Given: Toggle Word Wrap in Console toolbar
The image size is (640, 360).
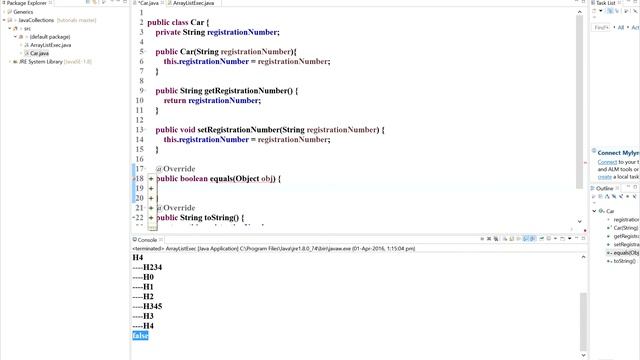Looking at the screenshot, I should 518,239.
